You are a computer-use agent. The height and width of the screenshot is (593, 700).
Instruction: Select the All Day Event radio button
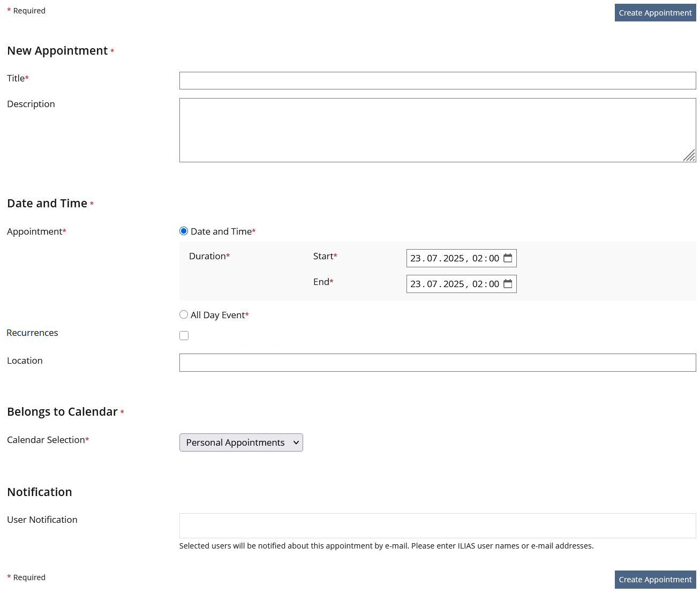pos(184,315)
